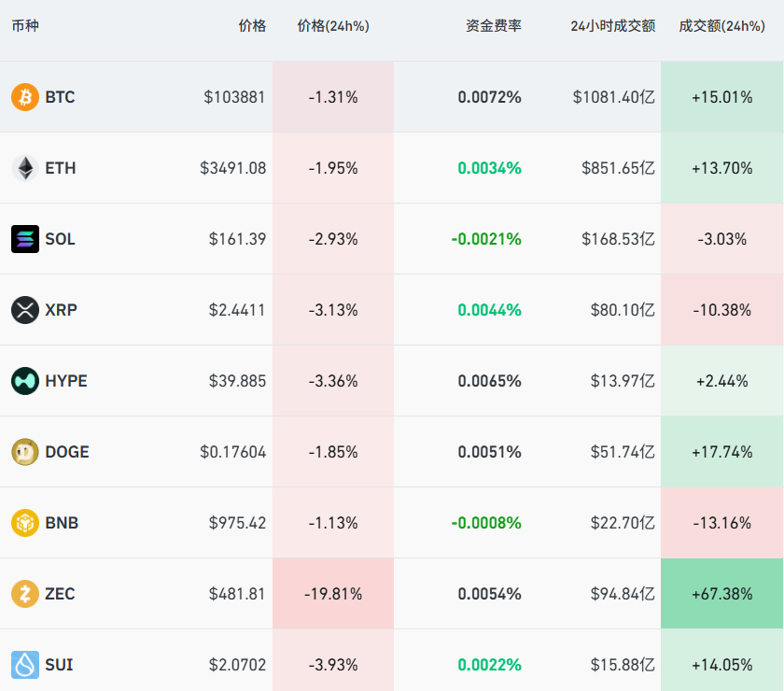The width and height of the screenshot is (784, 691).
Task: Click the 币种 column header
Action: 28,26
